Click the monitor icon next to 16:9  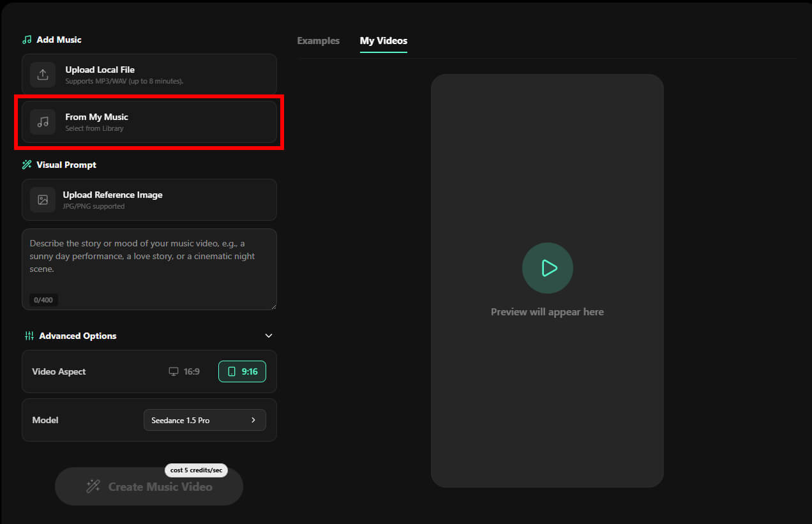(174, 371)
